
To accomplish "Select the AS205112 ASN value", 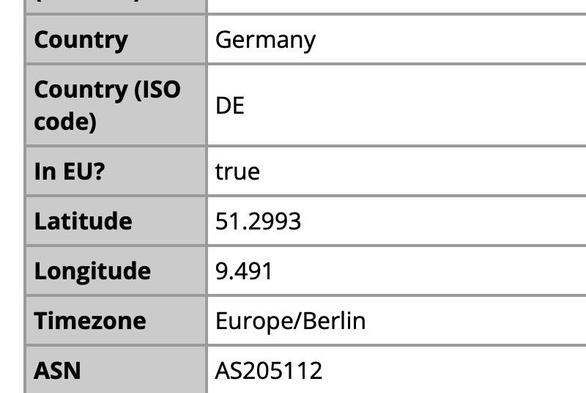I will coord(268,371).
